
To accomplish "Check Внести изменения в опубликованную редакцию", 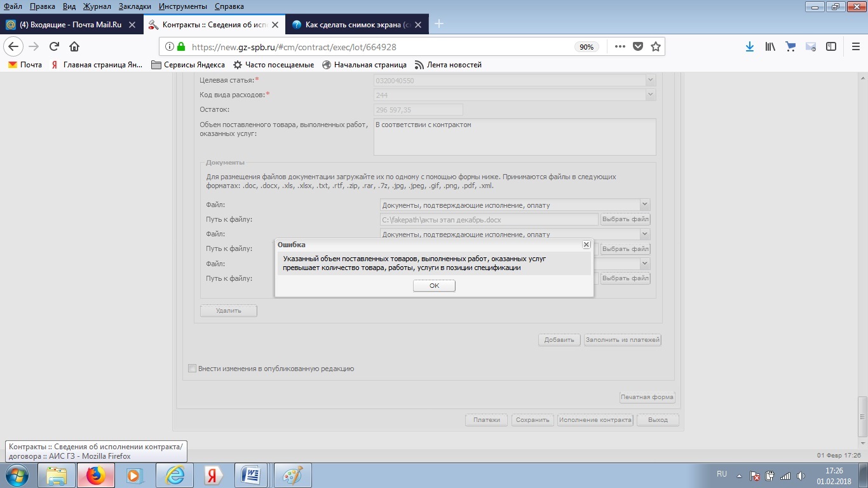I will point(192,369).
